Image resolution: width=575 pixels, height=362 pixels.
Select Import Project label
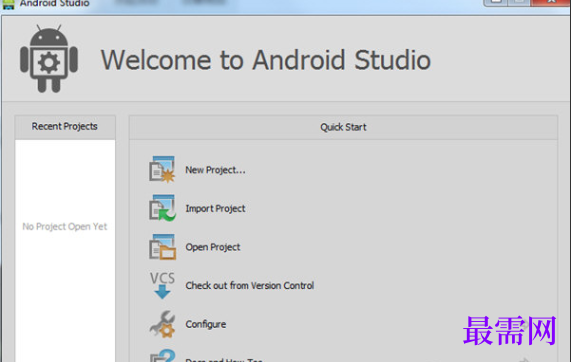tap(215, 209)
